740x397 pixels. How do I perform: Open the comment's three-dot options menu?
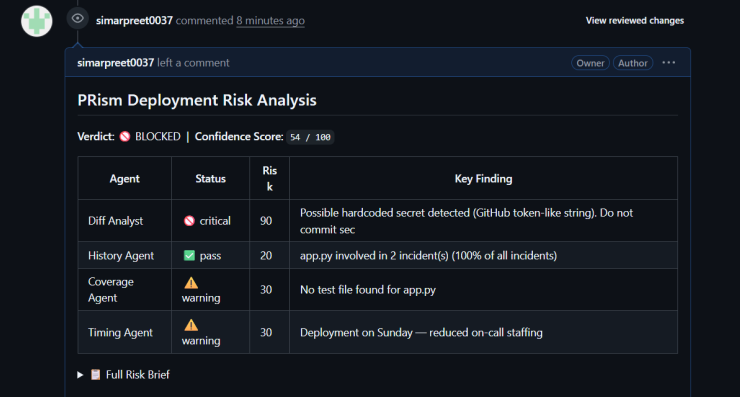click(668, 62)
